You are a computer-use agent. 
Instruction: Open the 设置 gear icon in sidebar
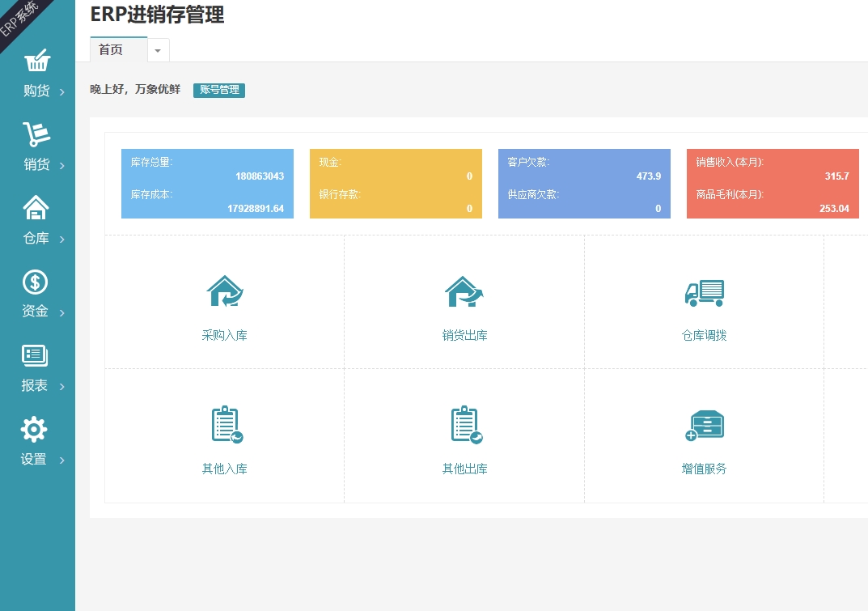(34, 429)
